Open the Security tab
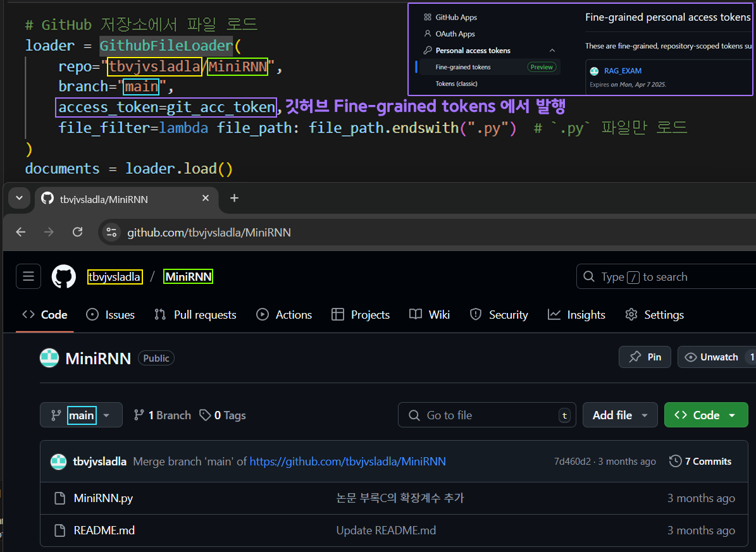 point(499,315)
